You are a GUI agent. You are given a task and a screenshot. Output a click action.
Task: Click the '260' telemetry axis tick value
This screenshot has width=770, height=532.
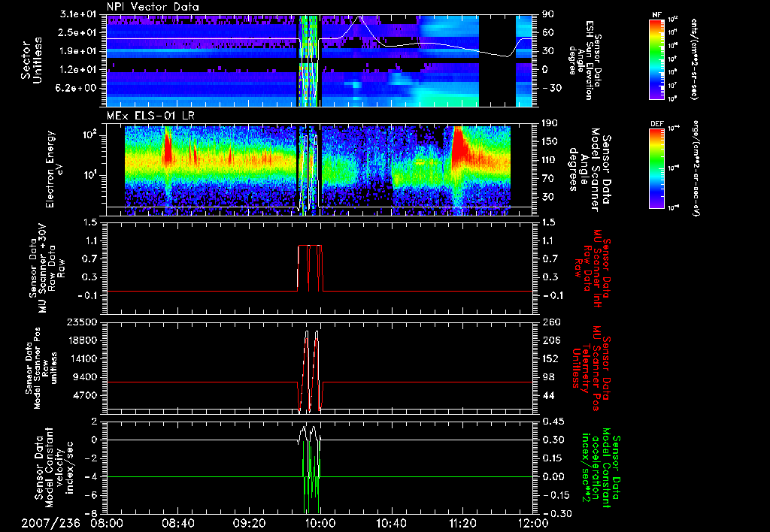(x=551, y=322)
